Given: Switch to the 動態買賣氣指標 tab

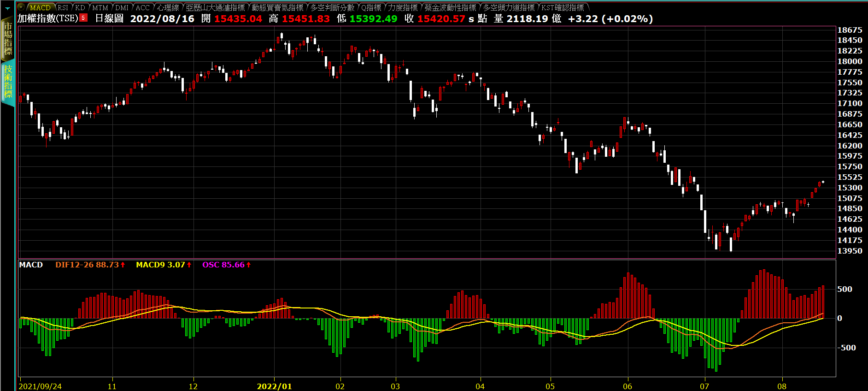Looking at the screenshot, I should 277,8.
